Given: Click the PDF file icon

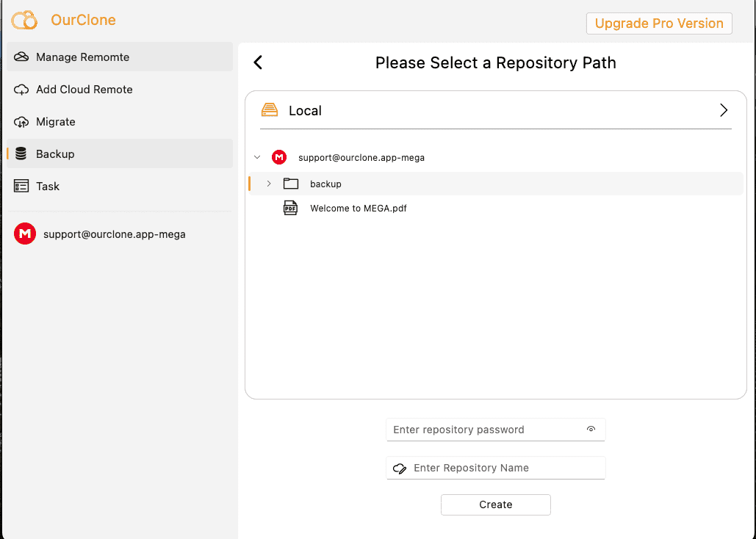Looking at the screenshot, I should [x=290, y=208].
